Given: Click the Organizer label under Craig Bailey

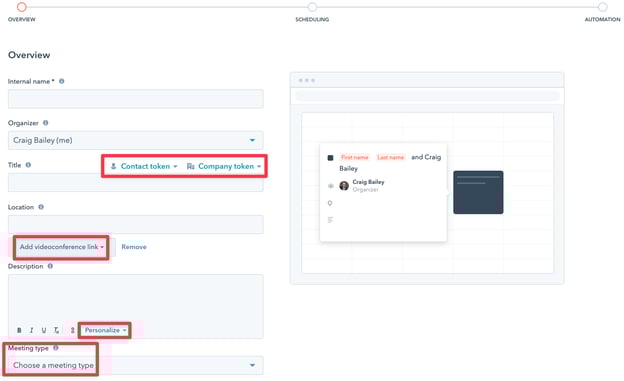Looking at the screenshot, I should 365,190.
